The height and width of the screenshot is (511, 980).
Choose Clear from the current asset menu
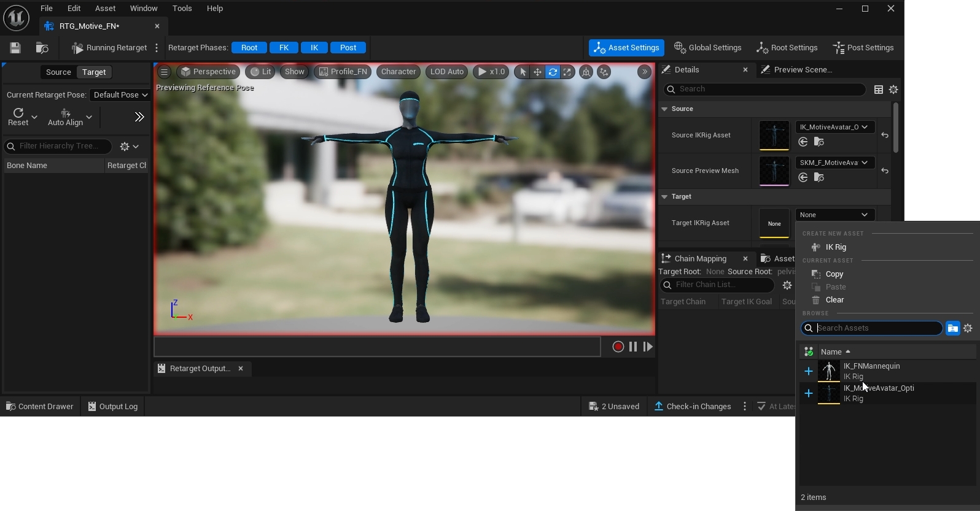click(x=834, y=300)
